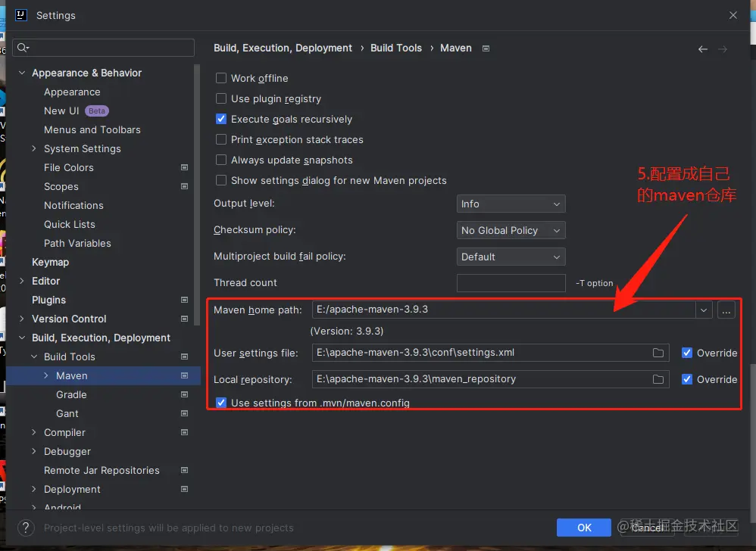756x551 pixels.
Task: Enable Print exception stack traces
Action: [x=221, y=140]
